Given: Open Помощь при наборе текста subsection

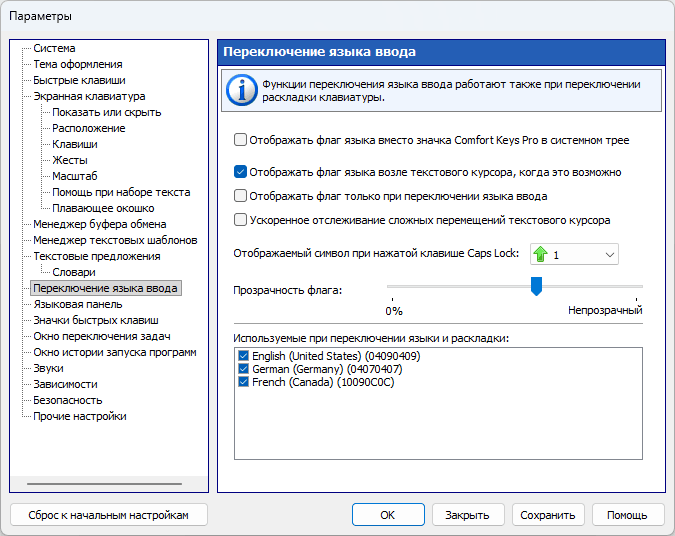Looking at the screenshot, I should click(121, 192).
